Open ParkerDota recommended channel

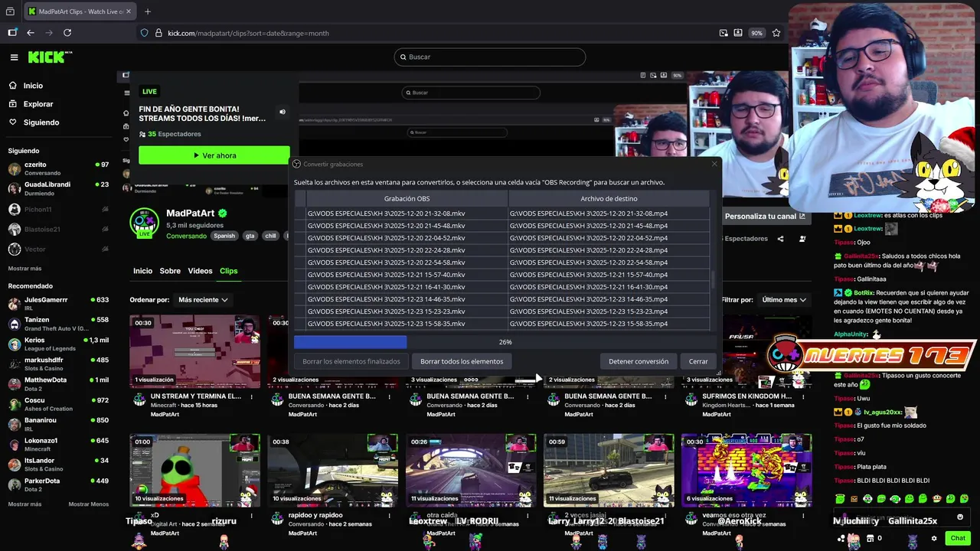(58, 484)
